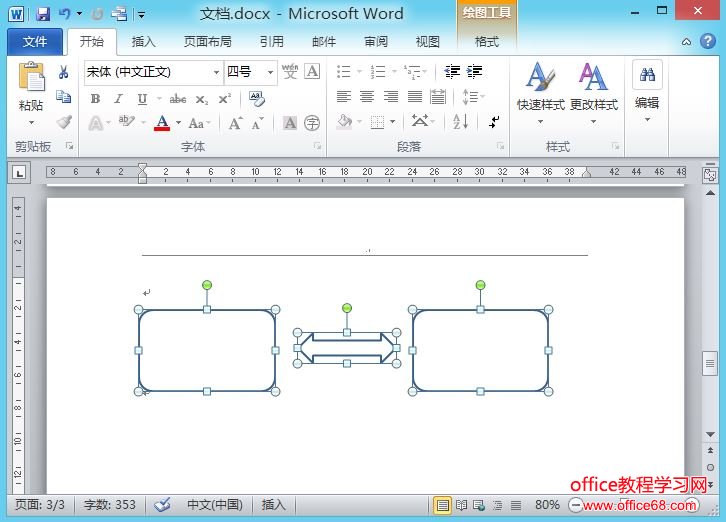Open borders dropdown arrow
Image resolution: width=726 pixels, height=522 pixels.
[x=393, y=122]
